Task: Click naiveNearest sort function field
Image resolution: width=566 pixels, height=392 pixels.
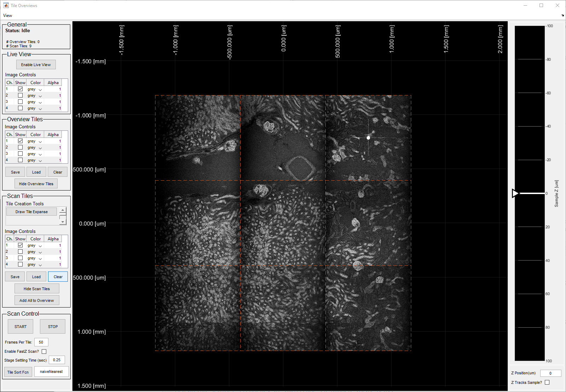Action: [51, 372]
